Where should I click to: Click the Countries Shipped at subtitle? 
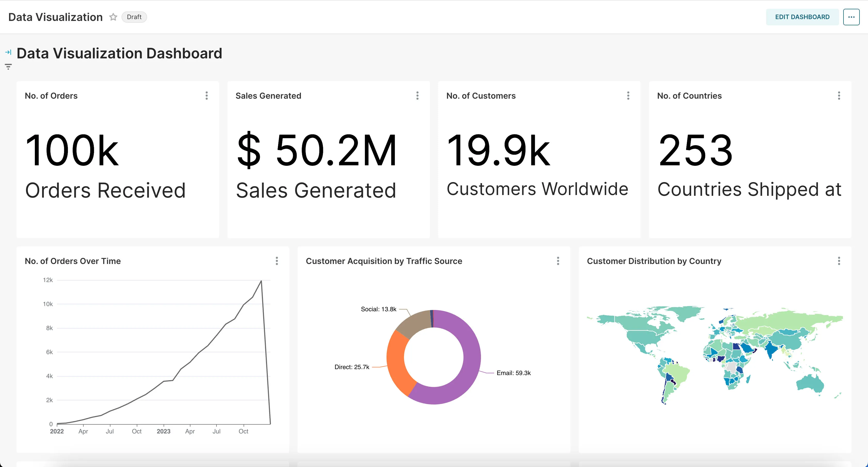[749, 190]
